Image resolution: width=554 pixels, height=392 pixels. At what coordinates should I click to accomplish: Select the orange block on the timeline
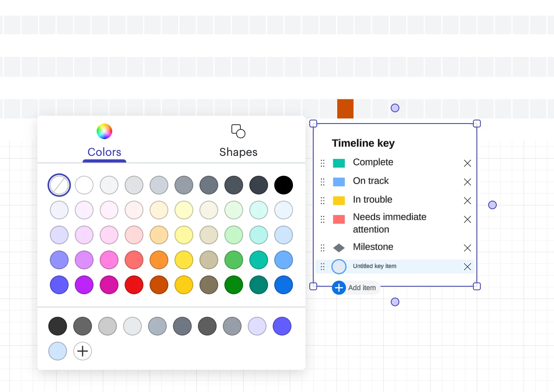point(345,109)
